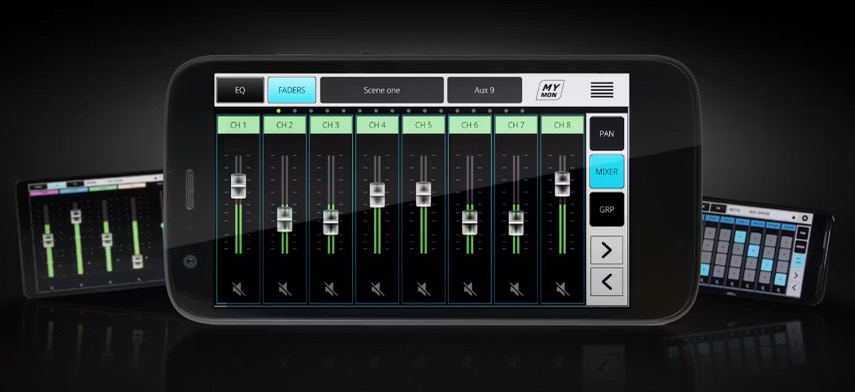The height and width of the screenshot is (392, 855).
Task: Select the CH 4 channel label
Action: [x=377, y=125]
